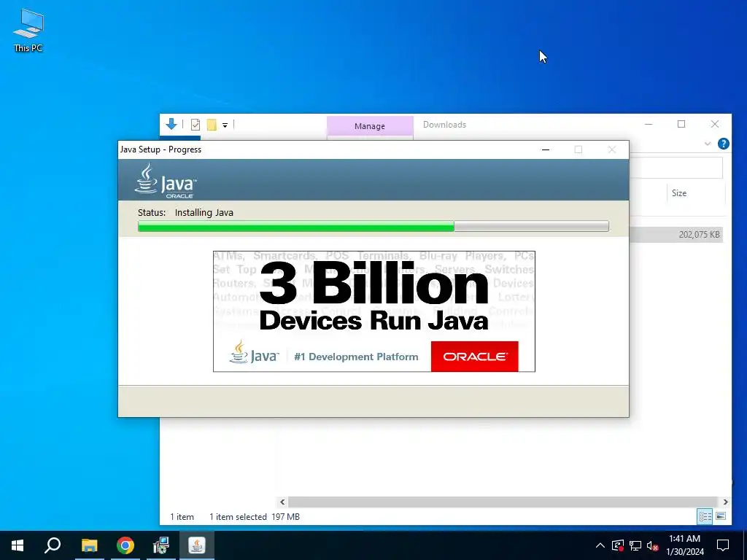Click the 3 Billion Devices Run Java banner
This screenshot has height=560, width=747.
[374, 311]
